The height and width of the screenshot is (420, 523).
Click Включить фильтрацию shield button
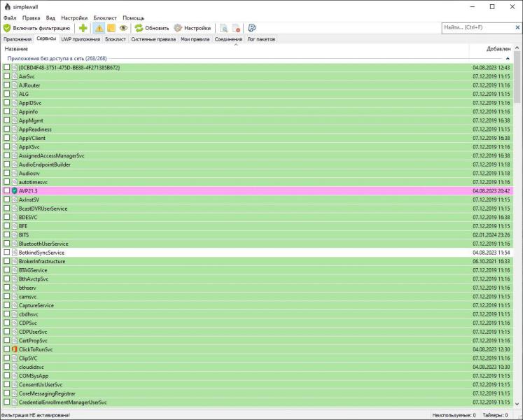[36, 29]
